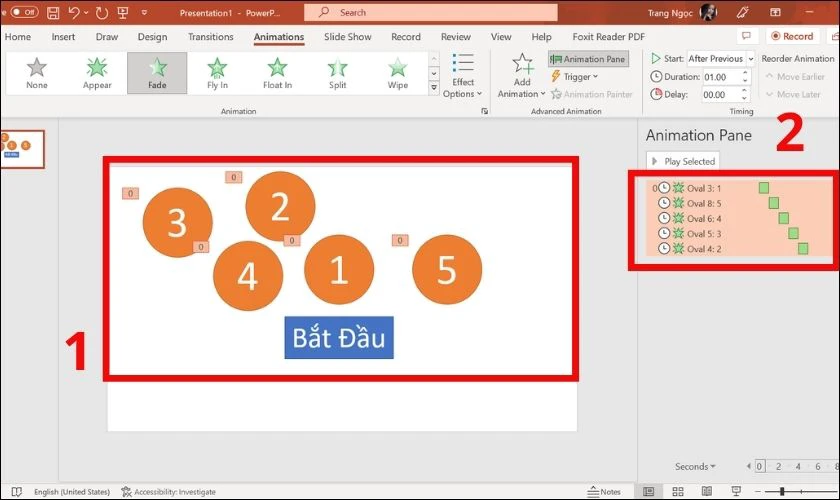This screenshot has height=500, width=840.
Task: Click Move Later reorder button
Action: tap(793, 94)
